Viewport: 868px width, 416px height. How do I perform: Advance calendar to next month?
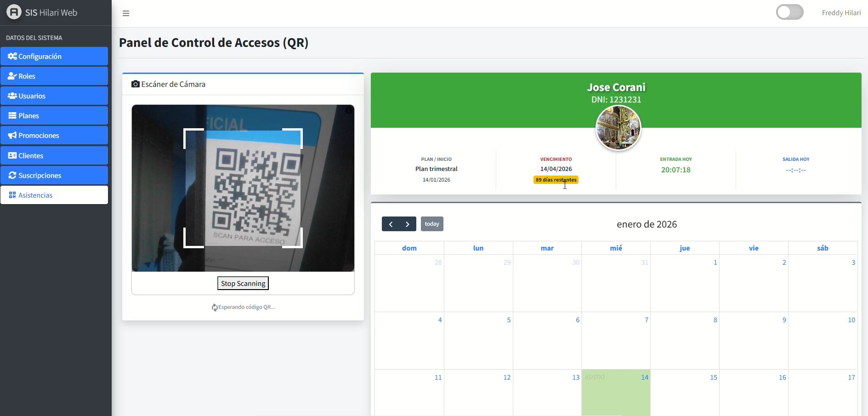point(408,224)
